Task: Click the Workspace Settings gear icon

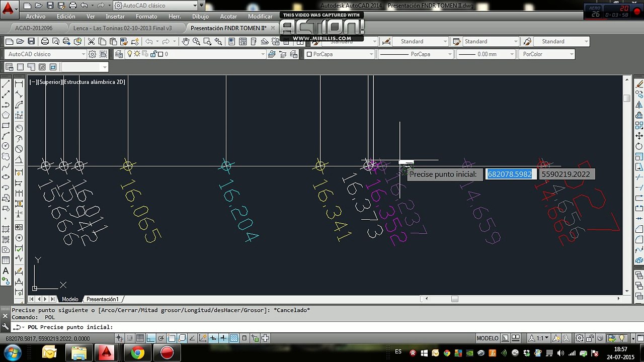Action: point(93,54)
